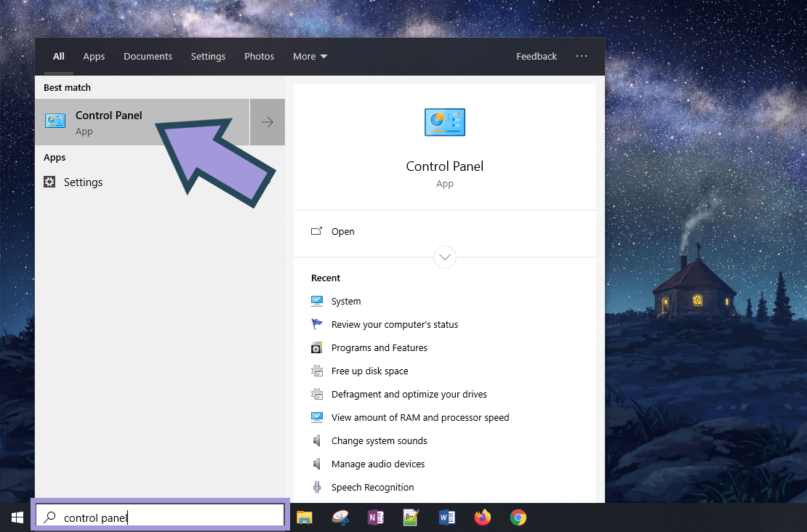Click the large Control Panel preview icon

[445, 122]
